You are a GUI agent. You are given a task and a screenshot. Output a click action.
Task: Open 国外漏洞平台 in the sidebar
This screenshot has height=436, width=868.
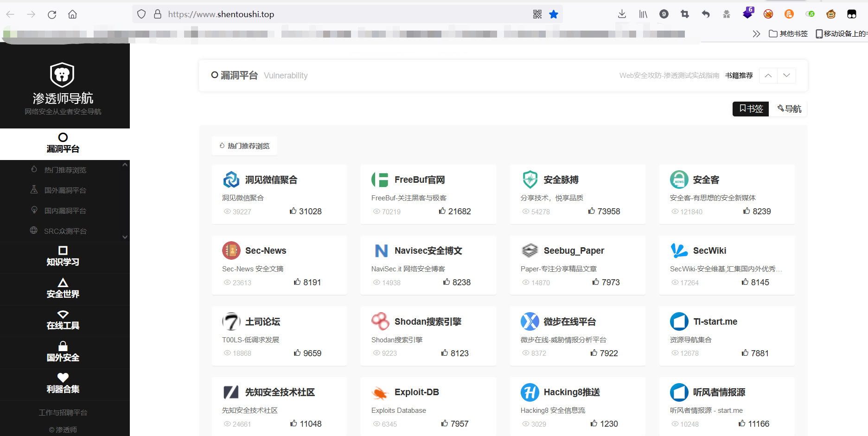pyautogui.click(x=65, y=191)
